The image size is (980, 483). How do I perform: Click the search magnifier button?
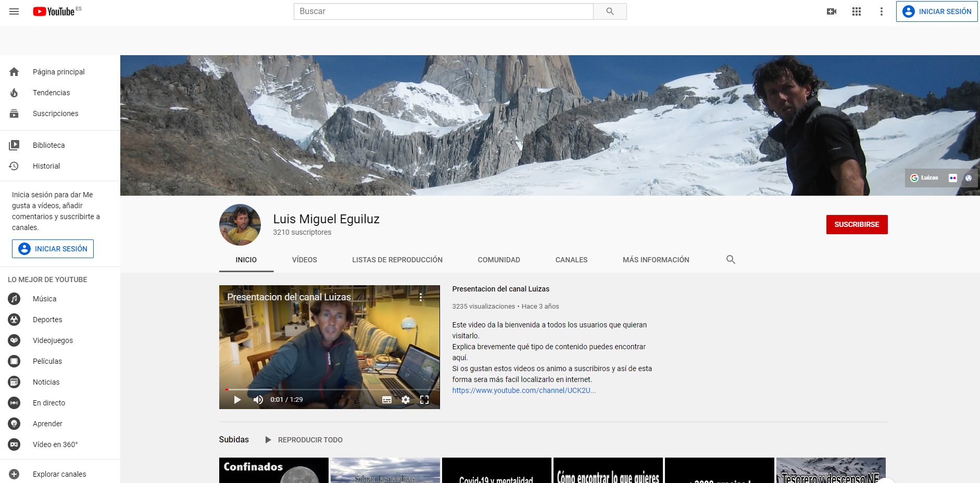click(x=610, y=11)
